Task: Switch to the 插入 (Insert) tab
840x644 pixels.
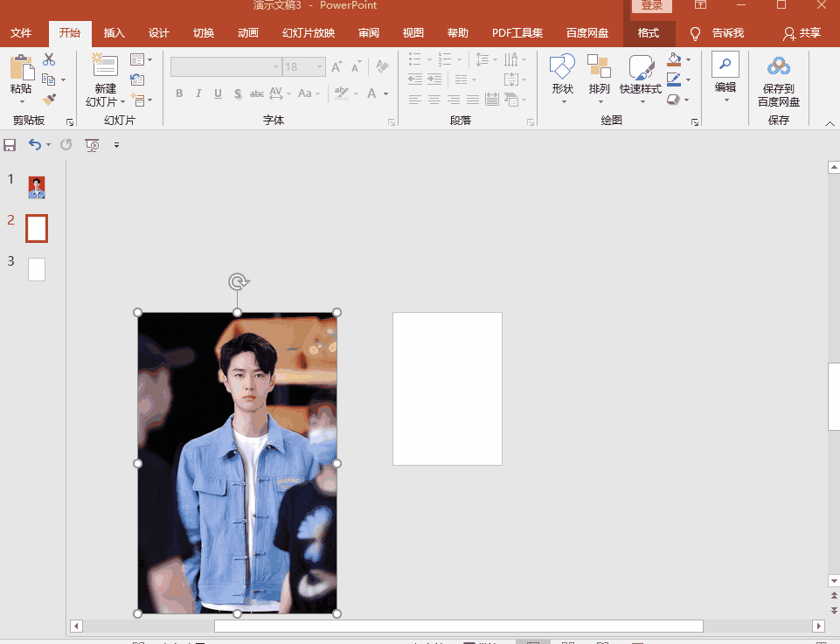Action: coord(115,33)
